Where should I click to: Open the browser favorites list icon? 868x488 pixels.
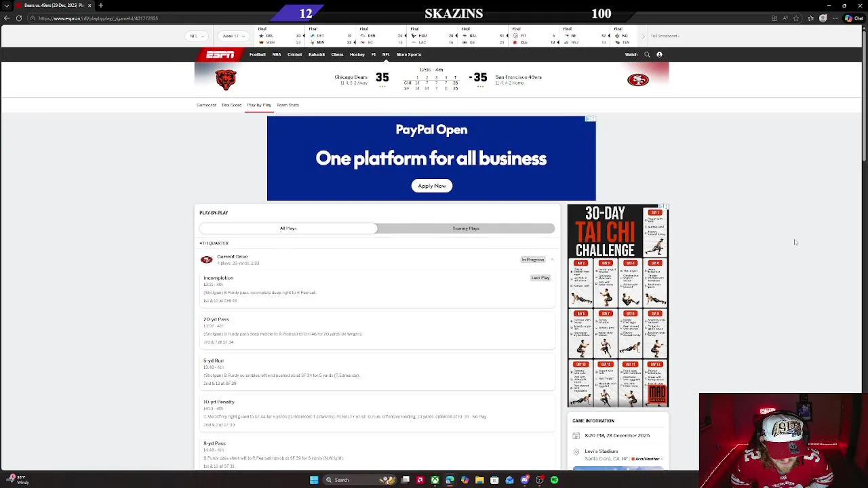[x=811, y=18]
